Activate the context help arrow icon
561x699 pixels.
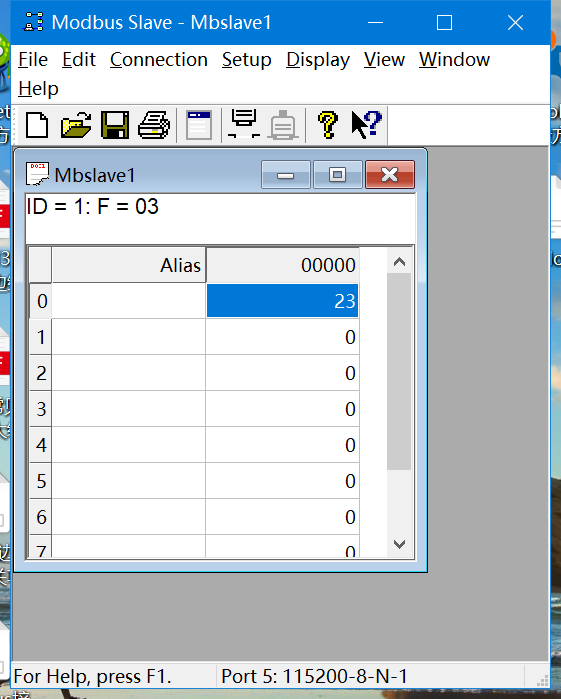click(367, 125)
